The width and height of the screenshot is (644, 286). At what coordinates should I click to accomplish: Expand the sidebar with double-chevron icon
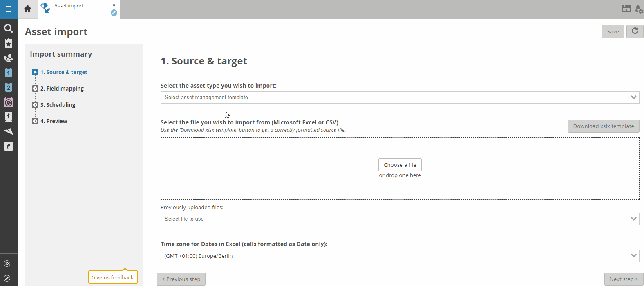tap(7, 264)
